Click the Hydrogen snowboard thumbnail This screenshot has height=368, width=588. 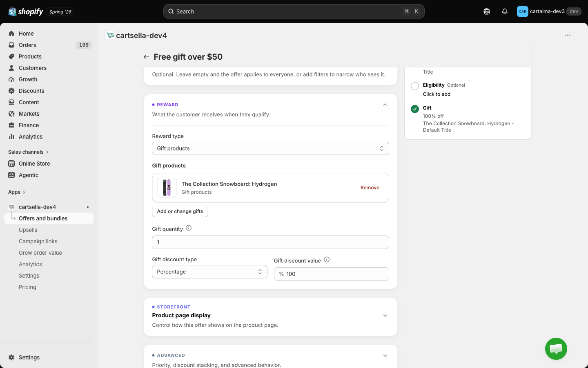[x=167, y=188]
